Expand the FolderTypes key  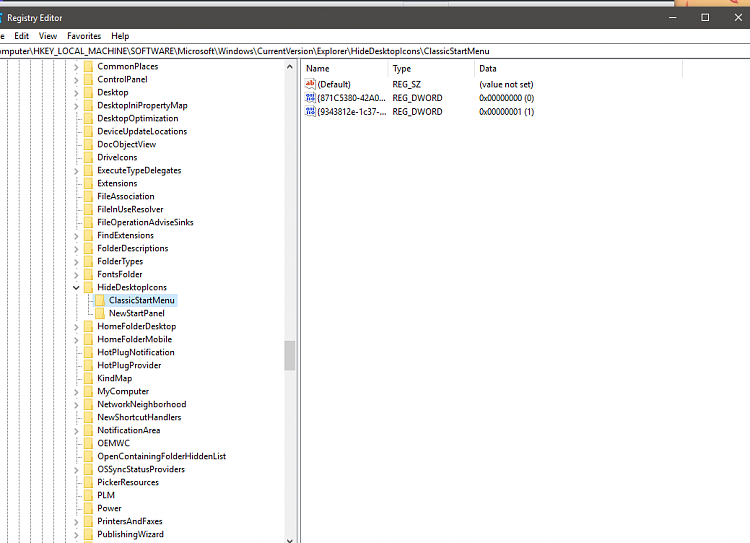point(76,262)
